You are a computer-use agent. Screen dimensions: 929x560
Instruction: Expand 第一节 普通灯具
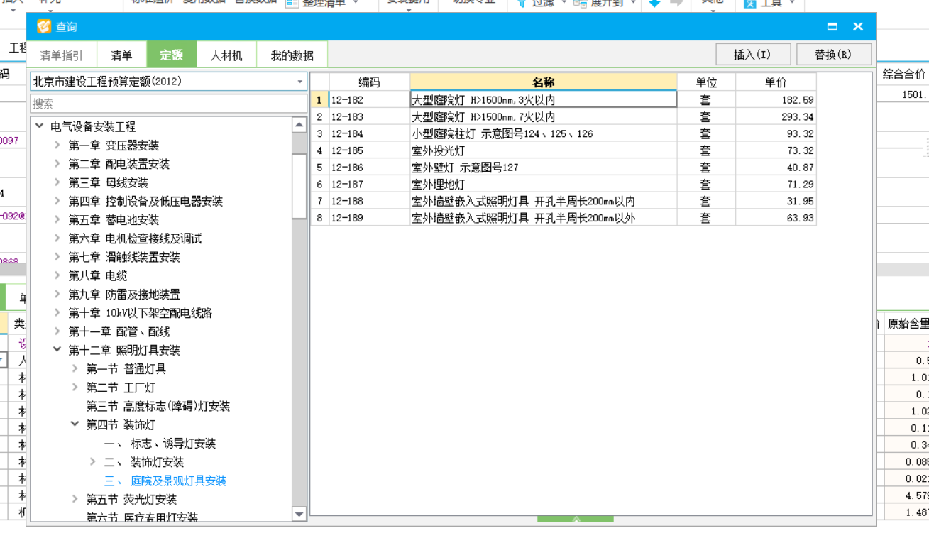(75, 369)
